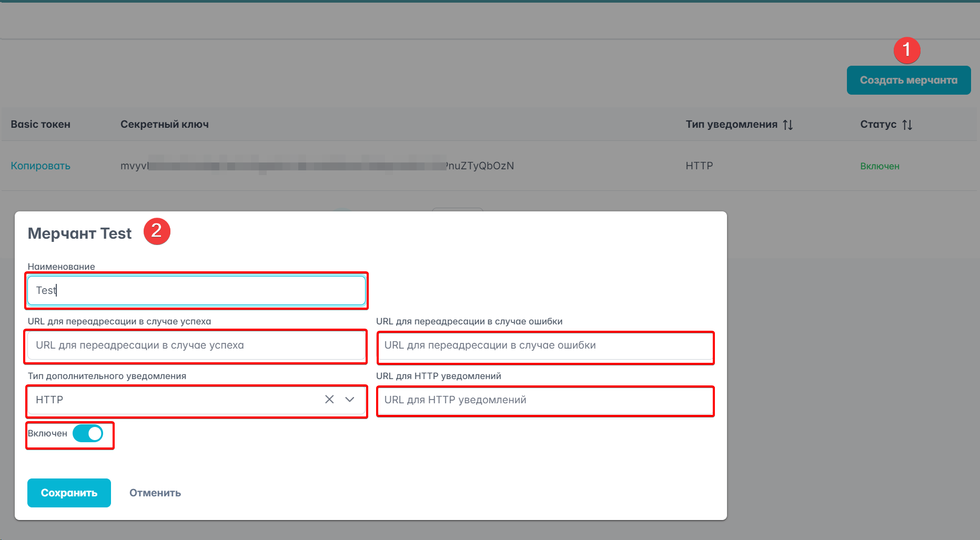Click the error redirect URL field
The height and width of the screenshot is (540, 980).
545,345
